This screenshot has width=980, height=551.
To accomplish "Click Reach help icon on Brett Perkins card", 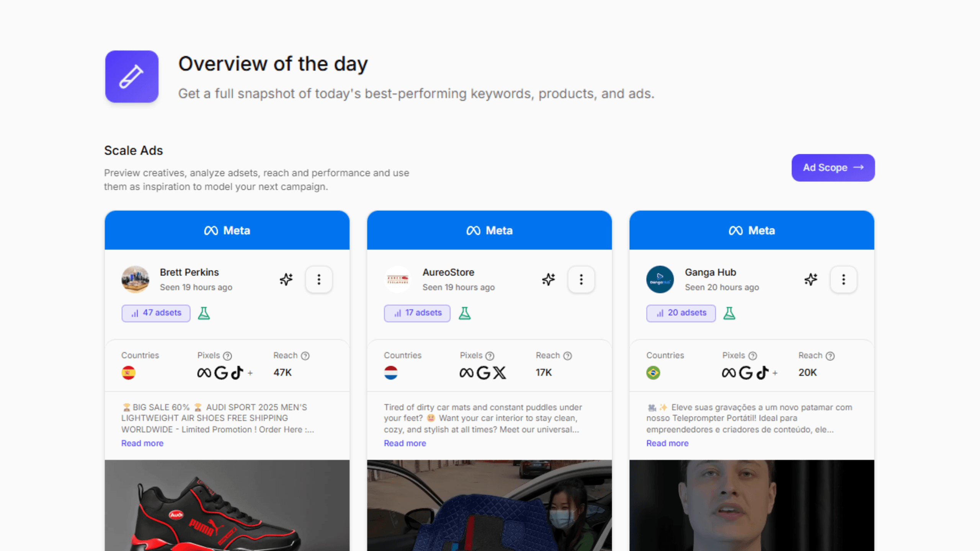I will click(305, 356).
